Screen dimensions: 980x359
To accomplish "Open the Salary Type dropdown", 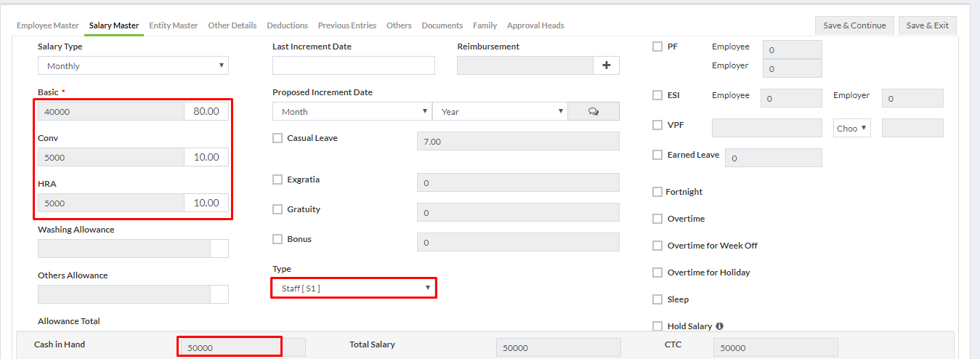I will point(133,65).
